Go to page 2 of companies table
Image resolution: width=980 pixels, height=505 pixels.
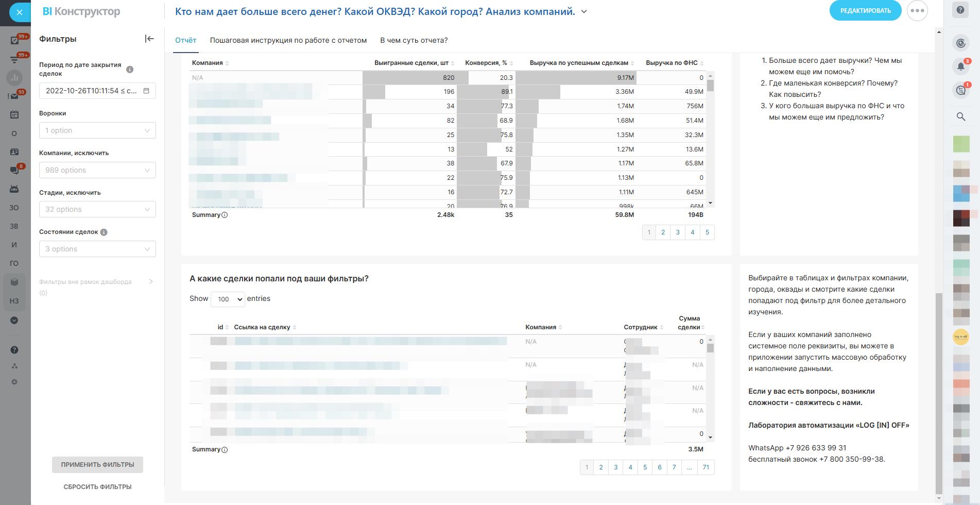[x=663, y=232]
